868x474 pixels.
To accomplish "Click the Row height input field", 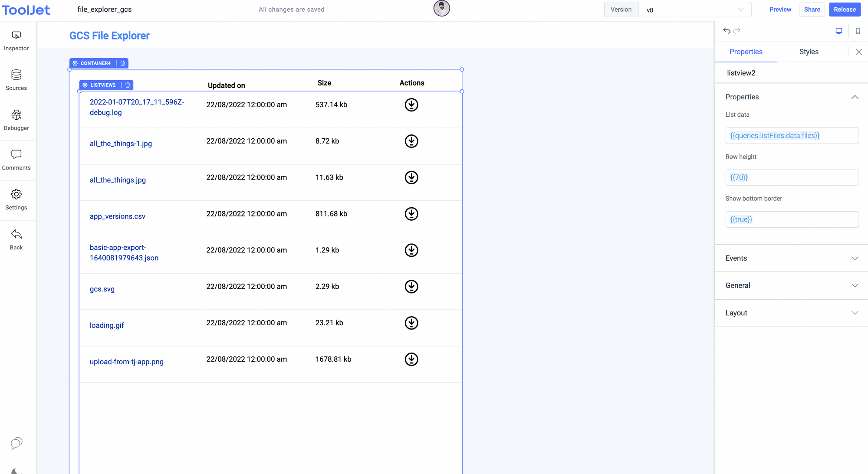I will [x=792, y=177].
